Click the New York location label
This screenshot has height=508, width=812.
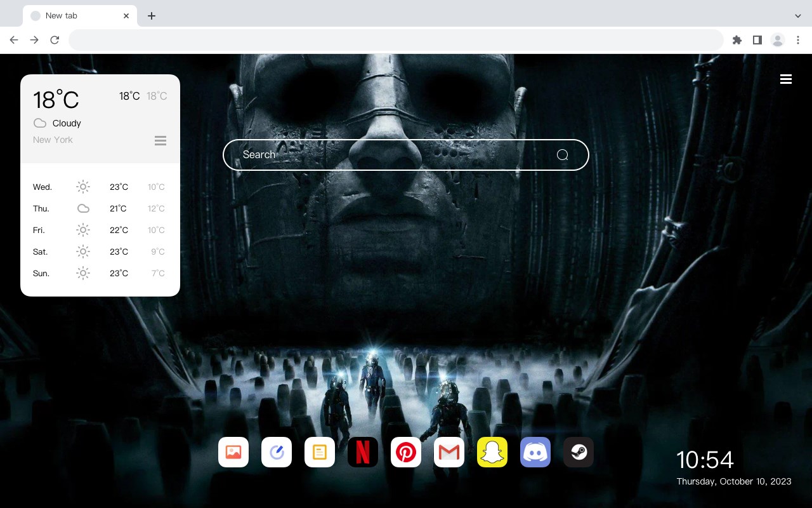pyautogui.click(x=53, y=140)
